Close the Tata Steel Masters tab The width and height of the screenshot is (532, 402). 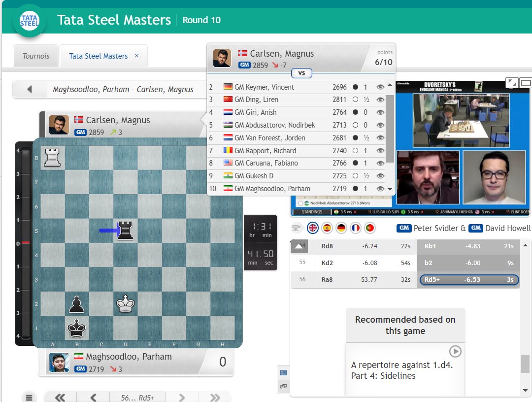137,56
